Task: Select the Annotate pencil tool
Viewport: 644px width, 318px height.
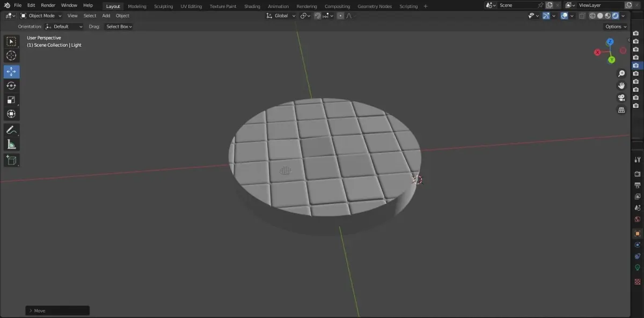Action: pos(11,130)
